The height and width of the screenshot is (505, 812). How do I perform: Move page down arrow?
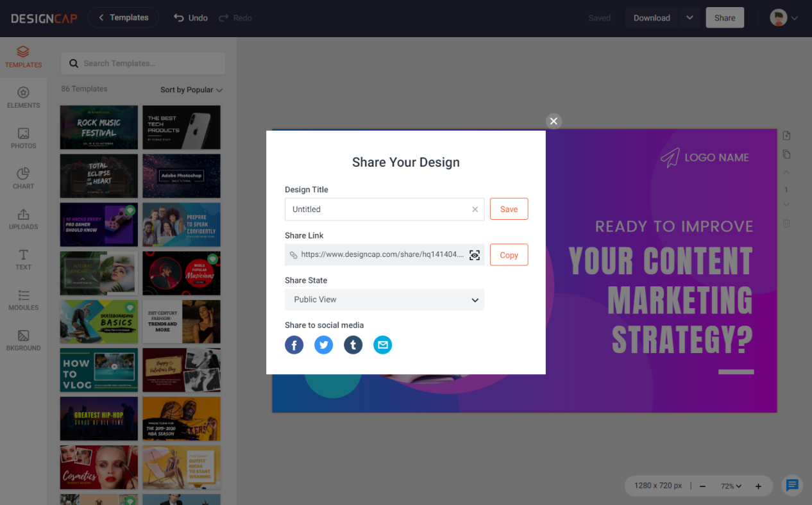786,205
